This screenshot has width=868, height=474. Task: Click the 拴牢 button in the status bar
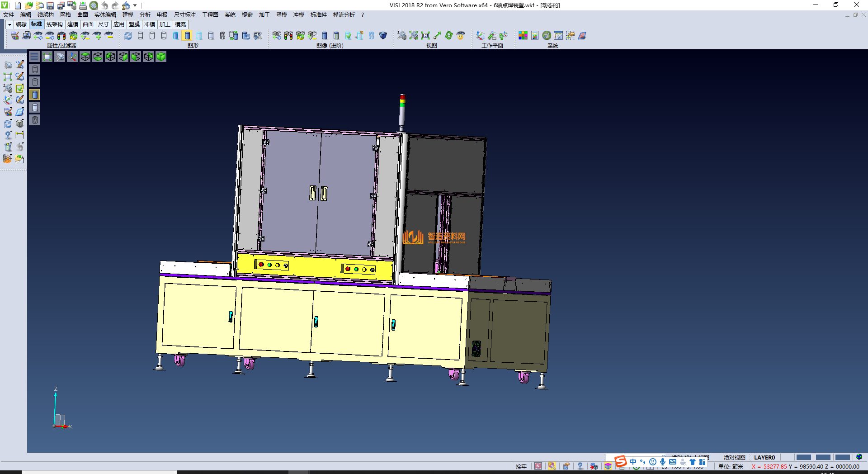(x=521, y=466)
